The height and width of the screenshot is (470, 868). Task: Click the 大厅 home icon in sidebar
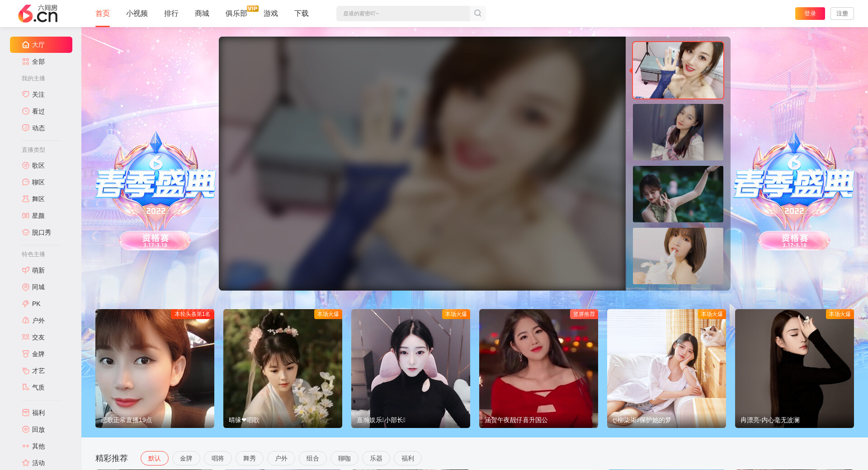(26, 45)
